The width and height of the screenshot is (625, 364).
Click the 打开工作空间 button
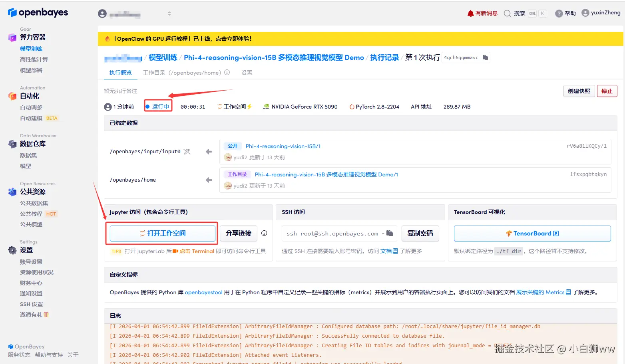[162, 233]
